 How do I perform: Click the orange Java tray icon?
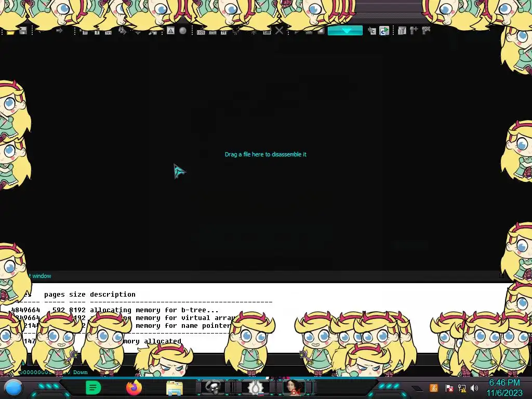click(433, 388)
